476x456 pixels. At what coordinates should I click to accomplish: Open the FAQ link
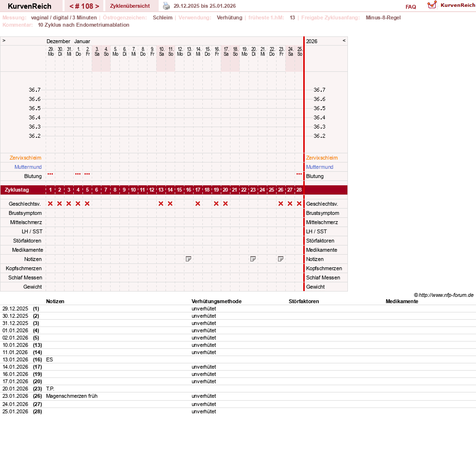(410, 7)
